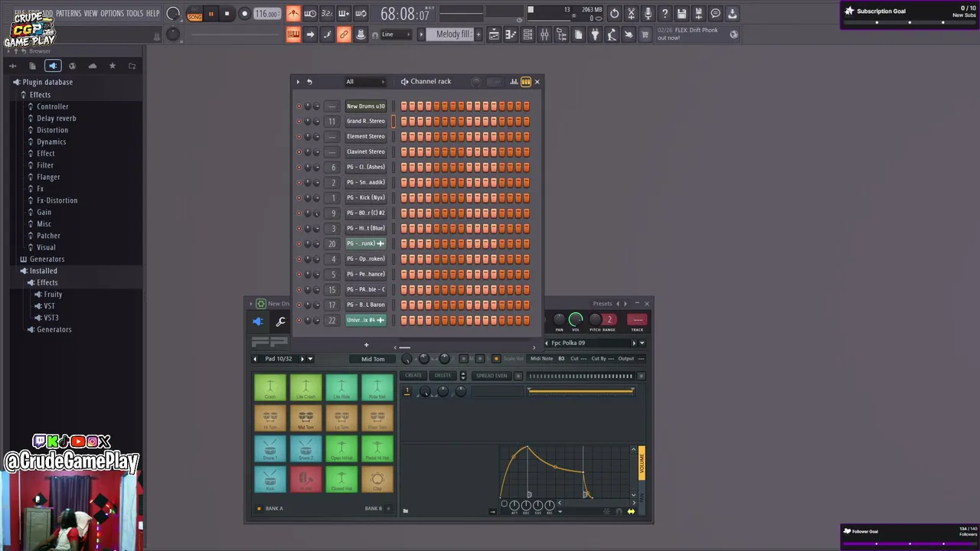The width and height of the screenshot is (980, 551).
Task: Mute the Grand R. Stereo channel LED
Action: (x=299, y=122)
